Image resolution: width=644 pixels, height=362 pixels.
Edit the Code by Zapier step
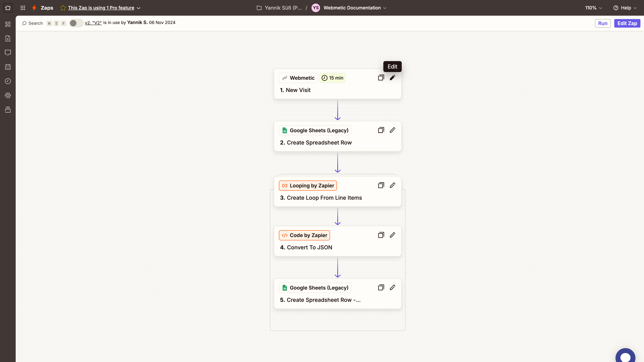(393, 235)
